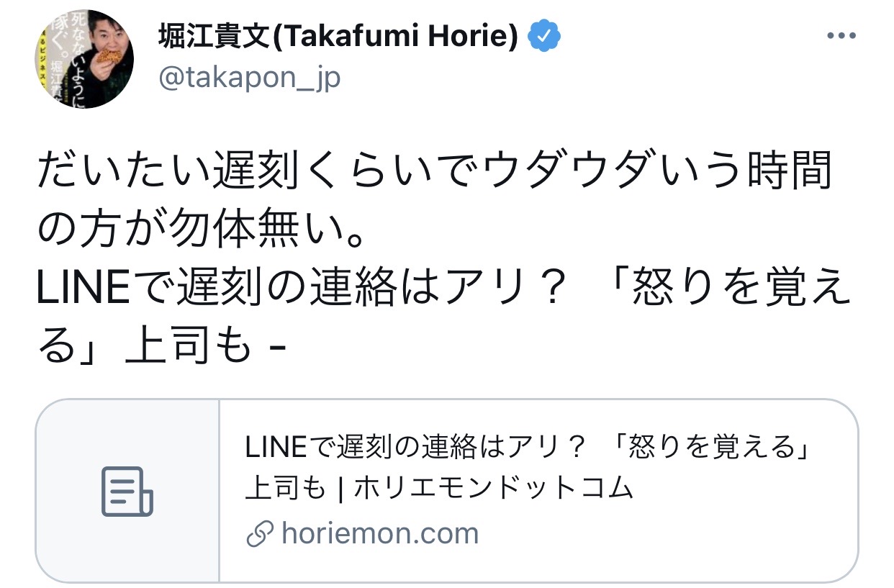Open the tweet's three-dot more options menu
Image resolution: width=894 pixels, height=588 pixels.
pyautogui.click(x=841, y=36)
